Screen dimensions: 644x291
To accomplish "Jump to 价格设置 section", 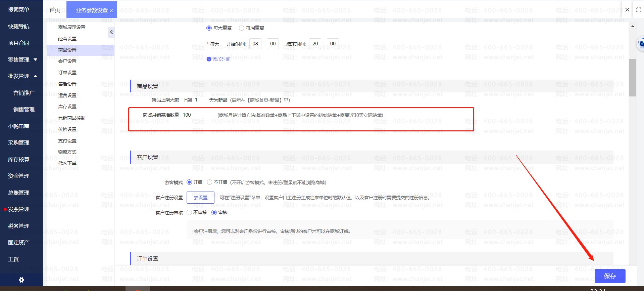I will (x=67, y=129).
